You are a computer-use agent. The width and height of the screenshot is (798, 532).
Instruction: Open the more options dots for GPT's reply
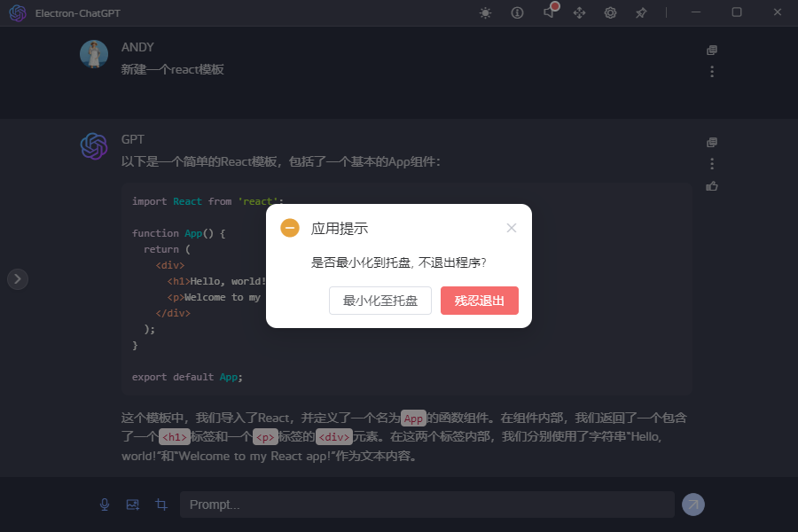(x=712, y=163)
